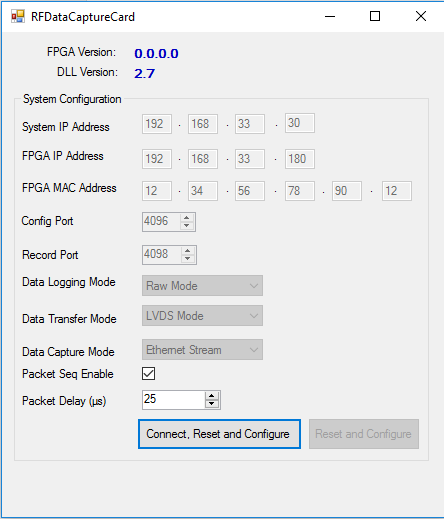Viewport: 444px width, 519px height.
Task: Click FPGA IP Address third octet 33 field
Action: (x=250, y=159)
